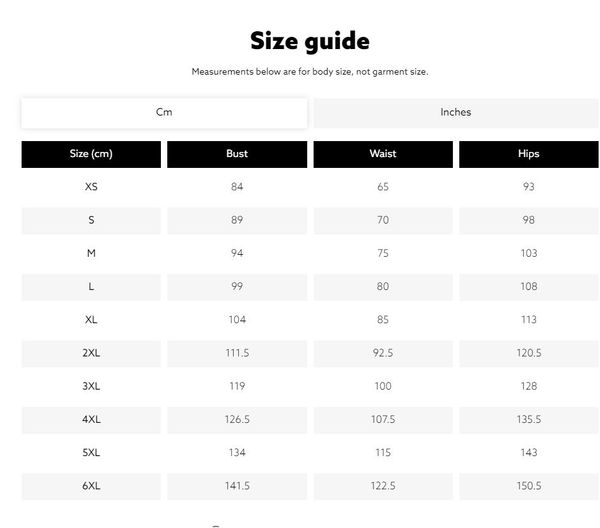Select the XL size row label
This screenshot has width=600, height=528.
pos(91,320)
